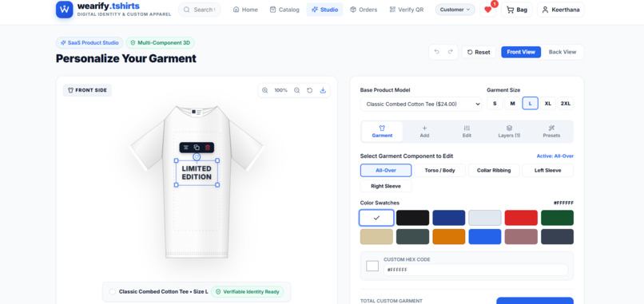644x304 pixels.
Task: Pick the orange color swatch
Action: coord(449,237)
